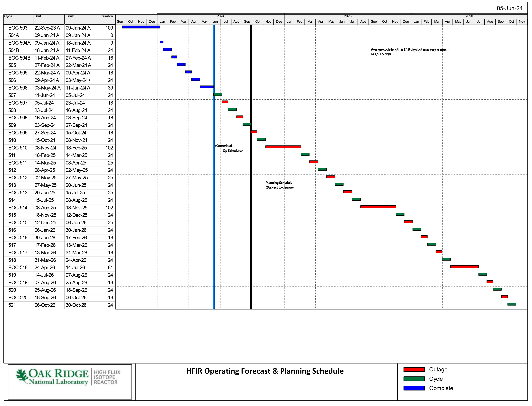Select the red EOC 514 outage bar
Image resolution: width=532 pixels, height=406 pixels.
pyautogui.click(x=378, y=207)
